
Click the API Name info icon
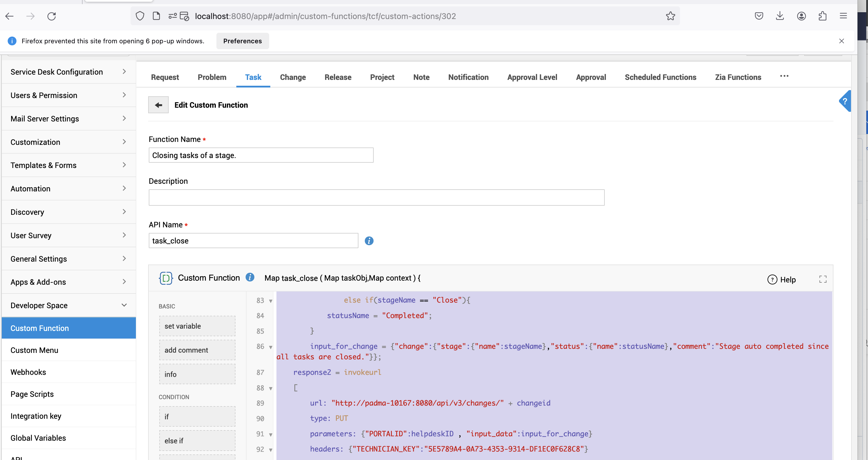pos(369,241)
